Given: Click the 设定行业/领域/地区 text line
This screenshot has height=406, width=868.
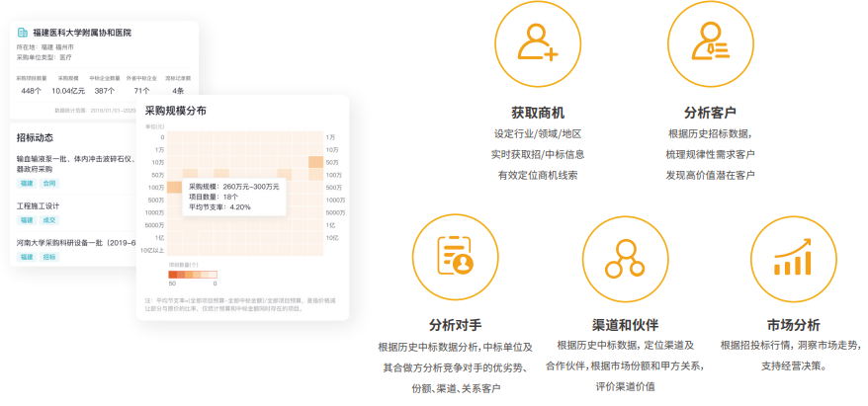Looking at the screenshot, I should [x=538, y=134].
